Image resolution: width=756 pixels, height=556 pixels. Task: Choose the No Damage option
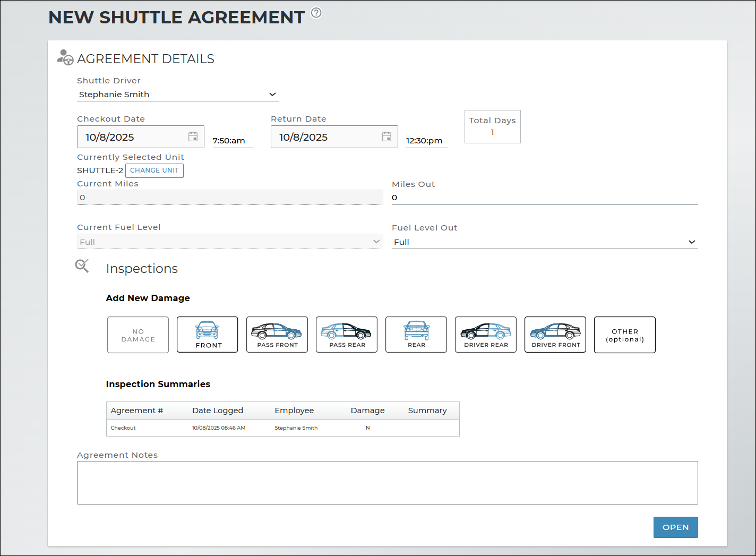[138, 335]
